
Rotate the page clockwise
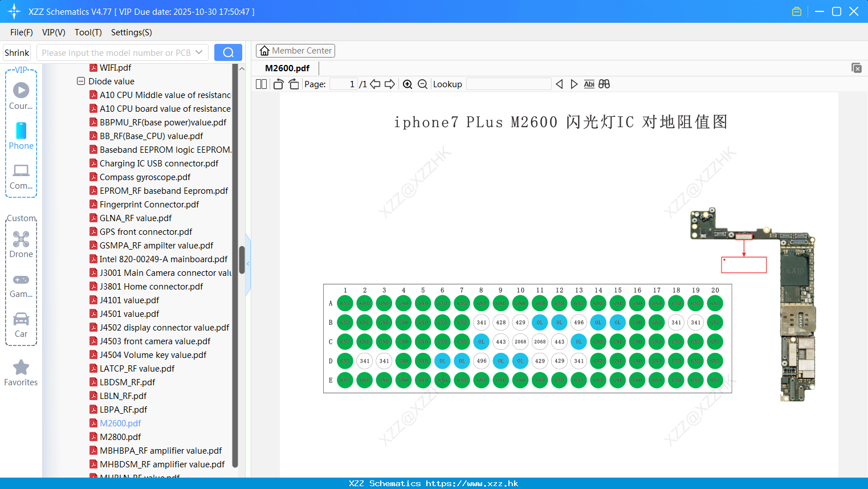click(294, 84)
